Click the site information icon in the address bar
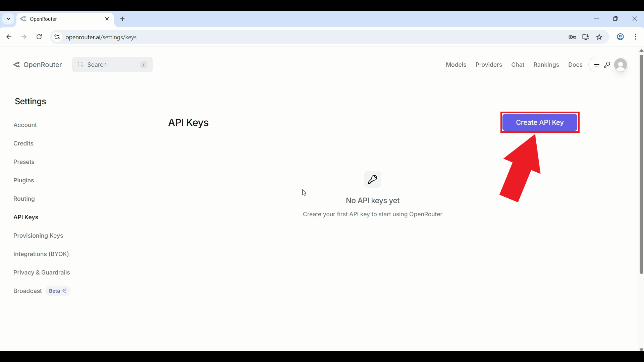 click(57, 37)
